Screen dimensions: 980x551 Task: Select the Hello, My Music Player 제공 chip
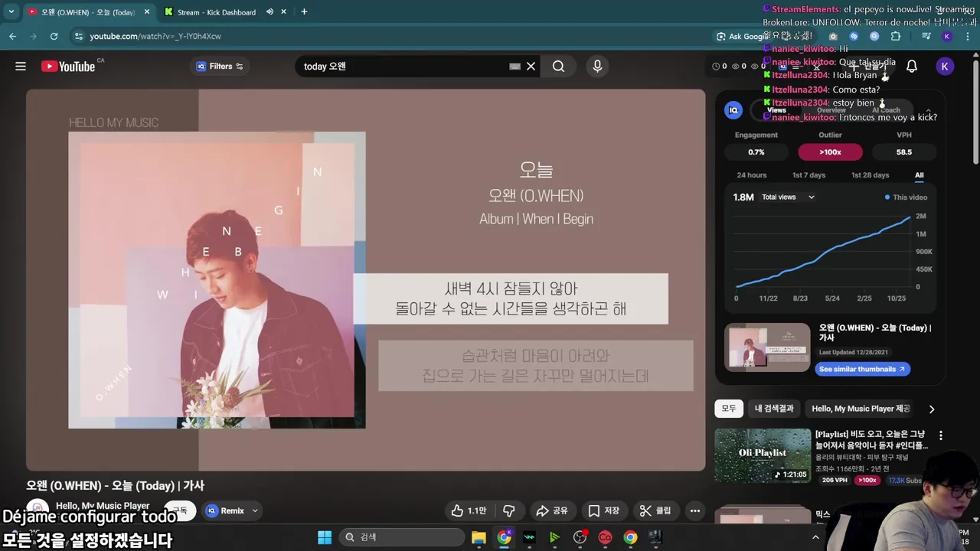[x=861, y=409]
